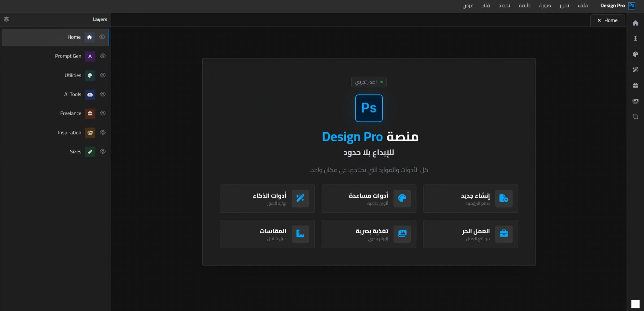Open the briefcase tool in right toolbar
Viewport: 644px width, 311px height.
[635, 85]
